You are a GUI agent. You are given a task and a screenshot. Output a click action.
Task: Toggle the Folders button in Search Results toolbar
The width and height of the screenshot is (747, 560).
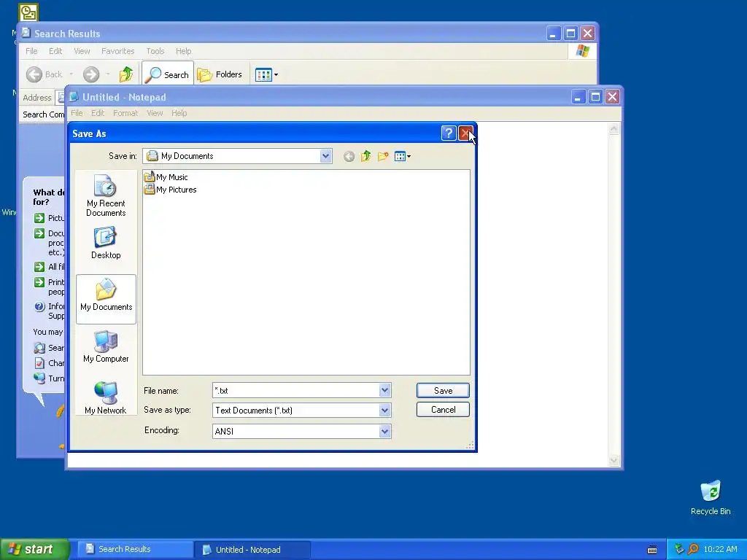coord(220,74)
